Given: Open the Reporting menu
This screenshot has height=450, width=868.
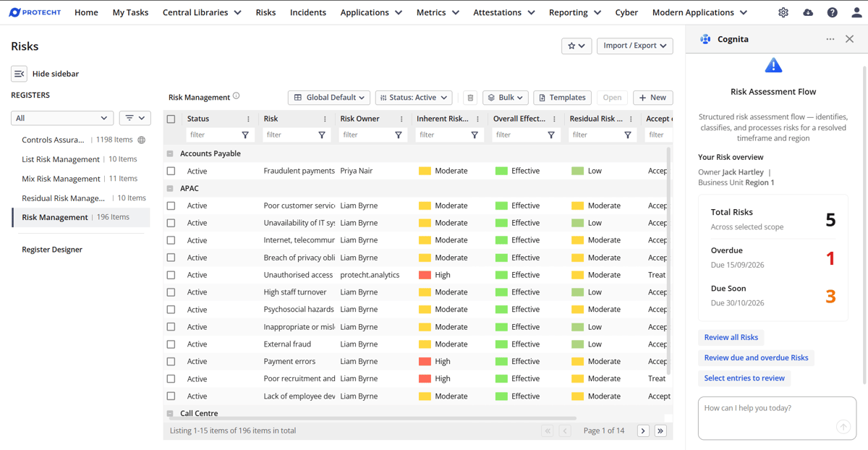Looking at the screenshot, I should [x=575, y=12].
